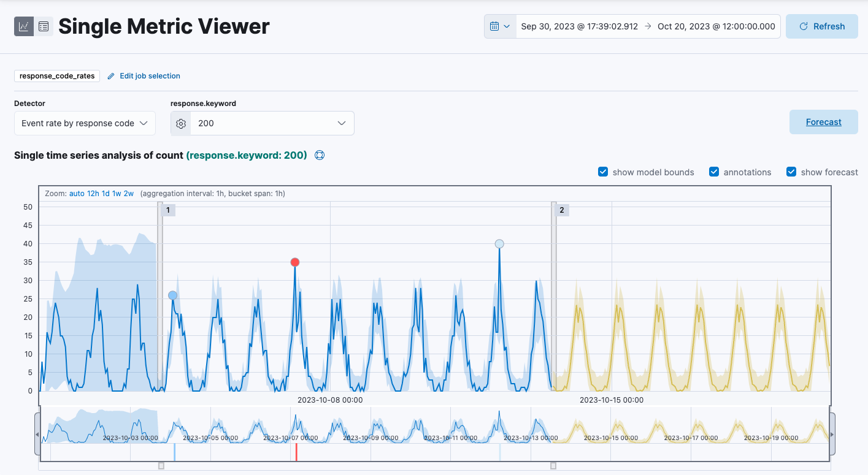Click annotation marker 1 on the chart

(167, 210)
